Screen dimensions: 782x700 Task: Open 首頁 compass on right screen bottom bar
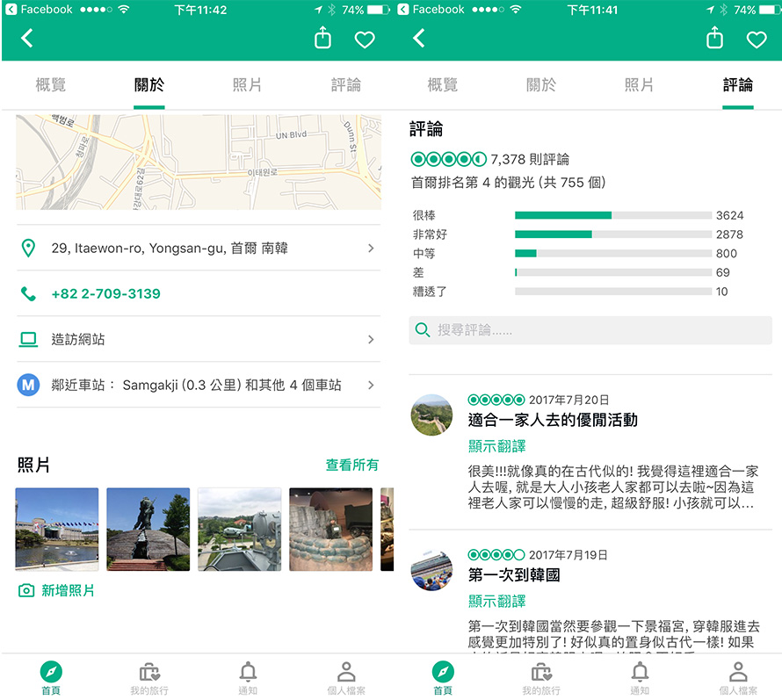click(443, 677)
